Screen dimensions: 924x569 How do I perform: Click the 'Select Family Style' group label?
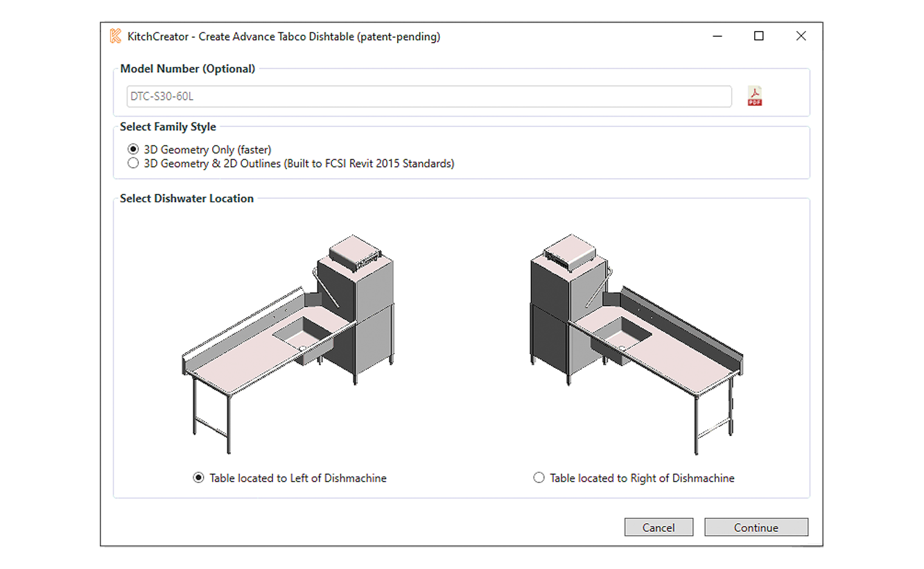168,127
